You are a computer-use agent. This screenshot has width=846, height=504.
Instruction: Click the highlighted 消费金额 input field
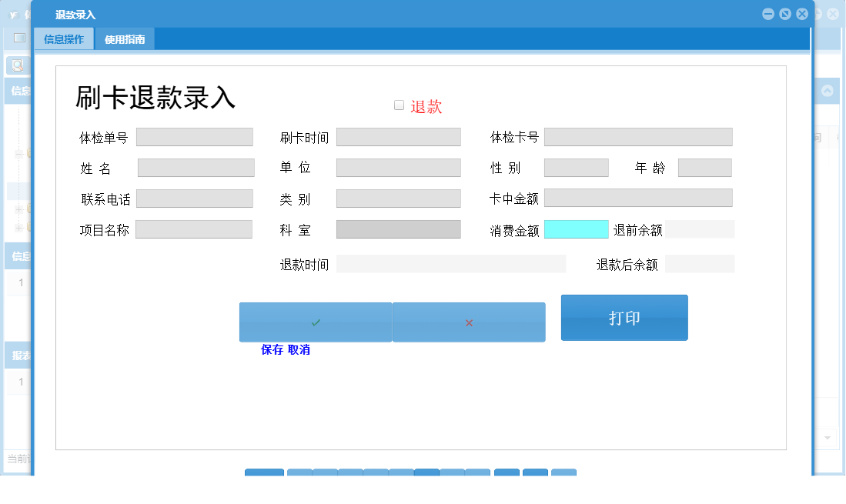click(576, 229)
